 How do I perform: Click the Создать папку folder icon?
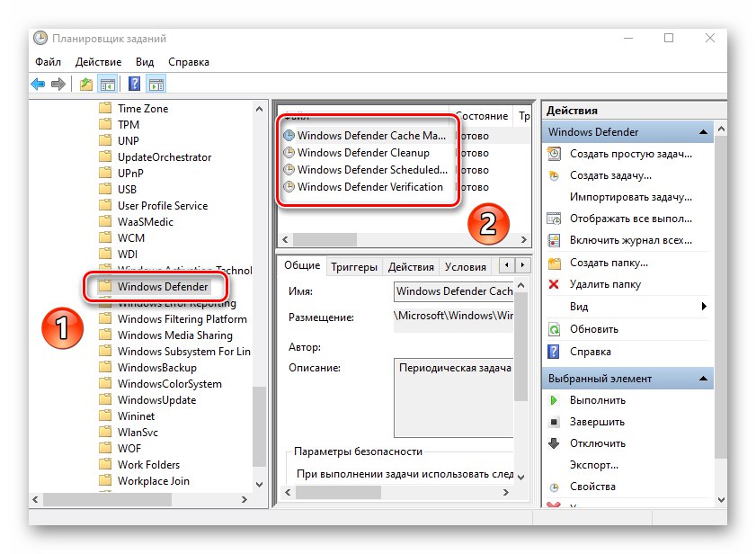(x=555, y=263)
